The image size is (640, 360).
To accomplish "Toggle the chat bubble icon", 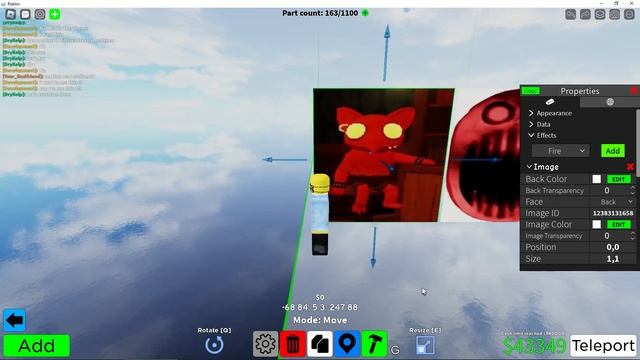I will (x=25, y=14).
